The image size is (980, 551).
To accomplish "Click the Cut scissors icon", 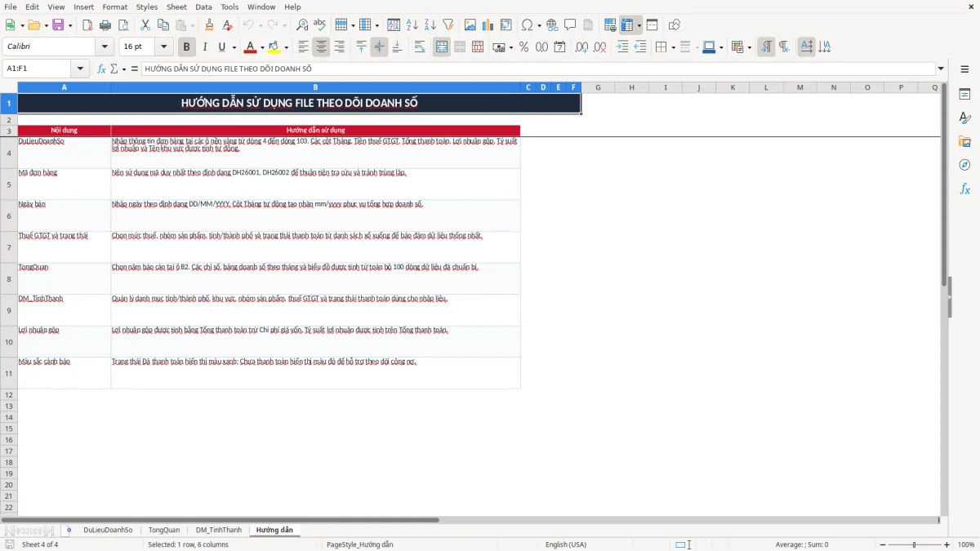I will [145, 25].
